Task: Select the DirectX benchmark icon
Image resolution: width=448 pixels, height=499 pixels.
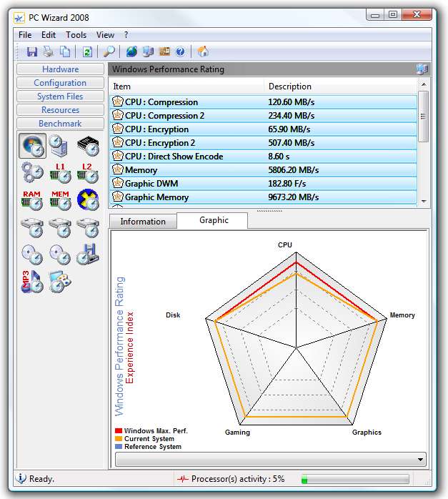Action: coord(88,199)
